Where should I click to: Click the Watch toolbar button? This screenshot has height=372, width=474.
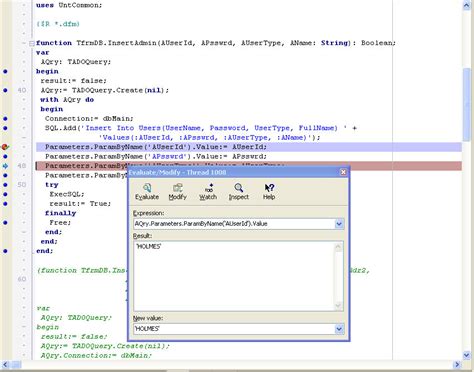208,192
